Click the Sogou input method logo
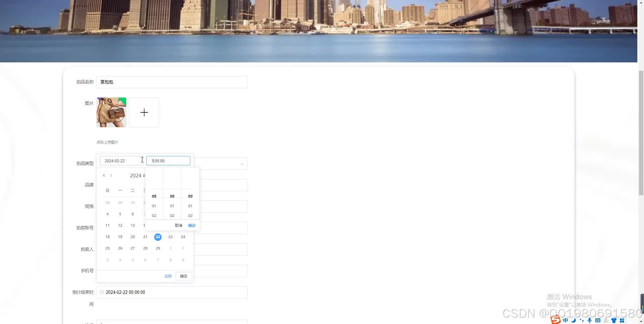644x324 pixels. coord(556,320)
